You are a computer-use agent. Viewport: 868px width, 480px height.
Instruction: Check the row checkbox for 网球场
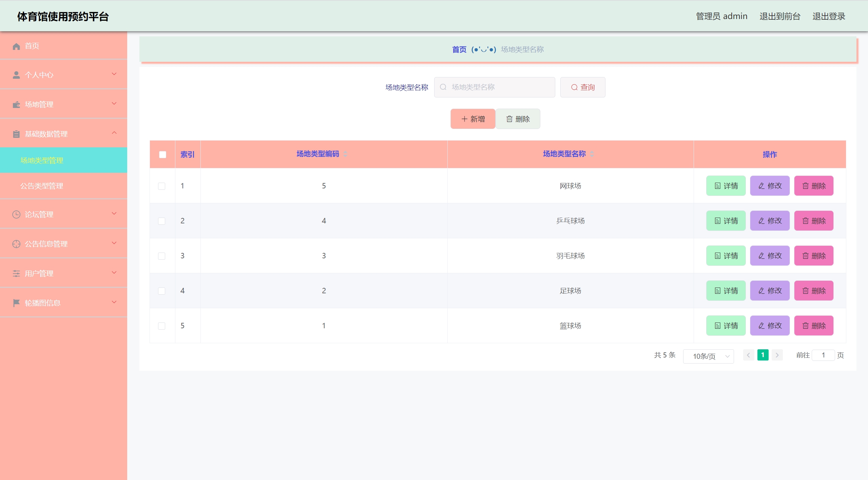click(162, 186)
